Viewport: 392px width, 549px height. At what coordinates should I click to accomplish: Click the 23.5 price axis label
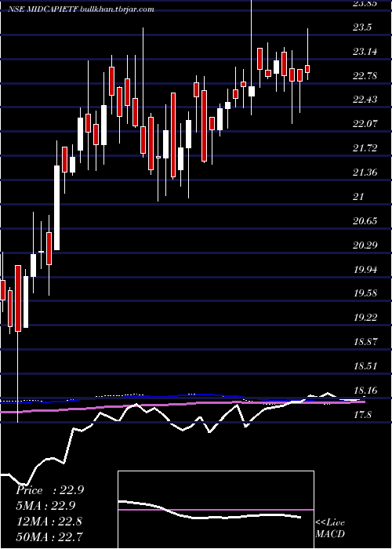(x=362, y=28)
